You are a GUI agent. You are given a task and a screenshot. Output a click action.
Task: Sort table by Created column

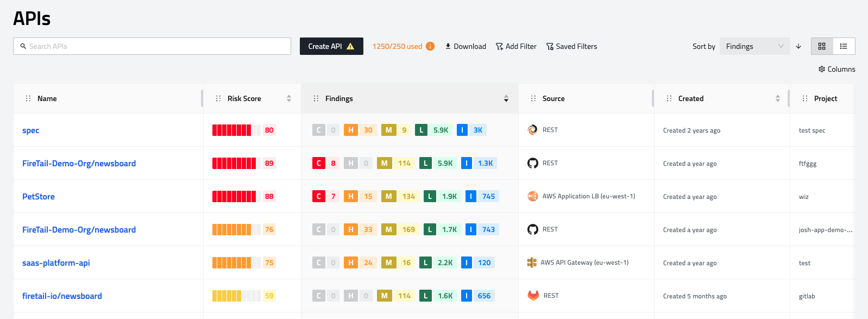[778, 98]
